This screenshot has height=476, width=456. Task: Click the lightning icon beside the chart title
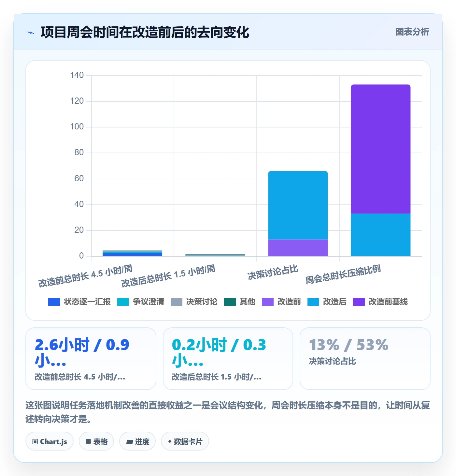coord(31,33)
